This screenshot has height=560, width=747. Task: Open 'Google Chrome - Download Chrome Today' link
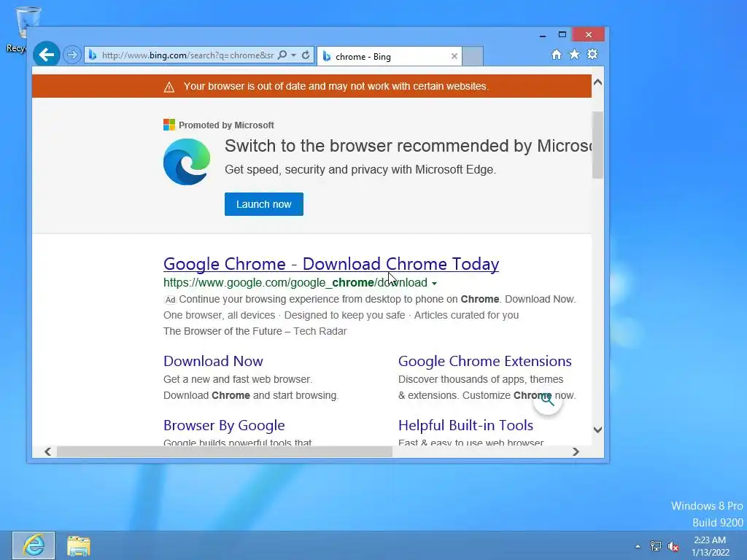click(331, 264)
